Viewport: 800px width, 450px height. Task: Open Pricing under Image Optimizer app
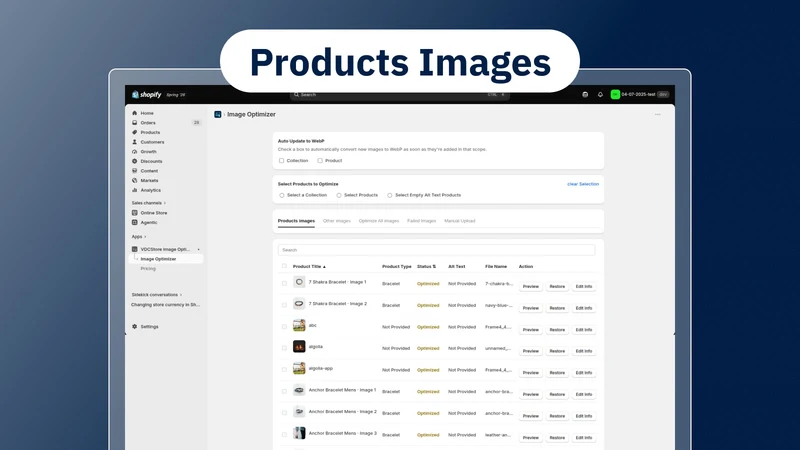point(148,268)
